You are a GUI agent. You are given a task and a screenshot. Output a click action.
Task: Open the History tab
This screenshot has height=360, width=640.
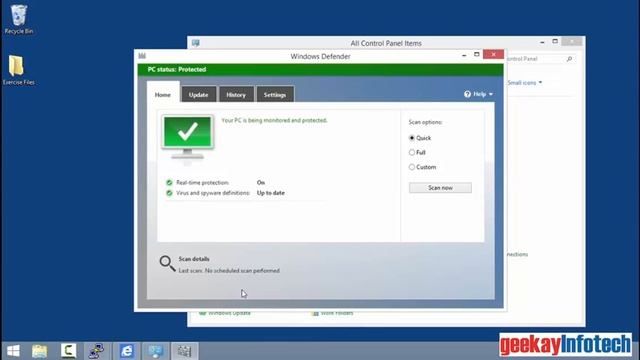[x=236, y=95]
